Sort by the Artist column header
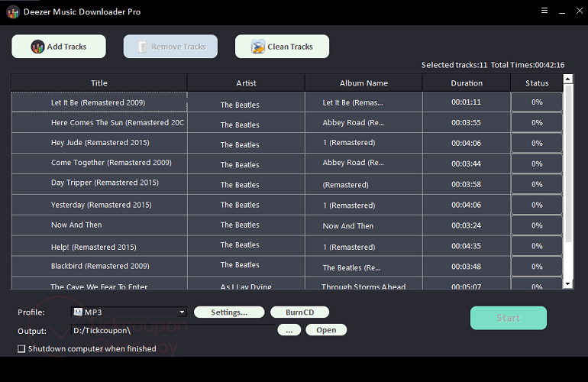 pyautogui.click(x=246, y=83)
